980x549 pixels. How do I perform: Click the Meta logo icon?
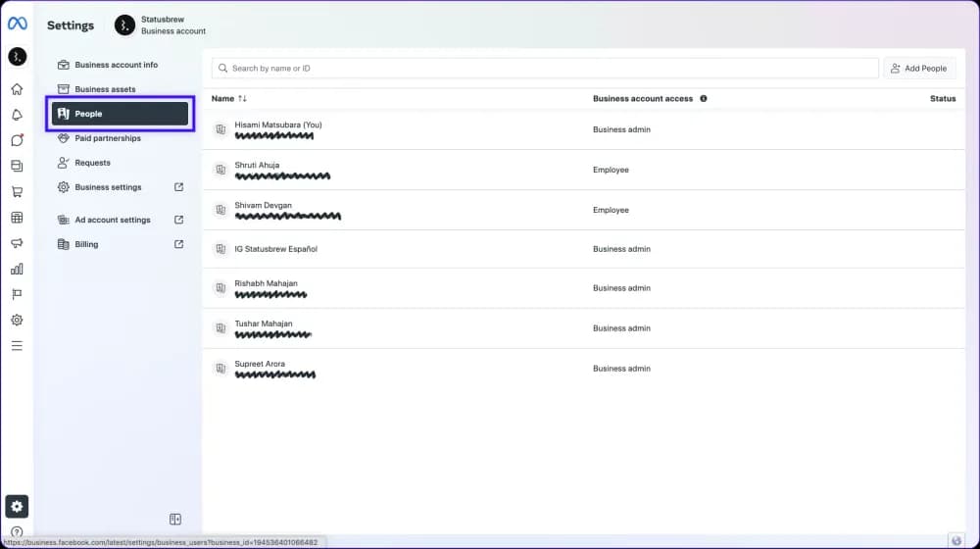tap(17, 24)
